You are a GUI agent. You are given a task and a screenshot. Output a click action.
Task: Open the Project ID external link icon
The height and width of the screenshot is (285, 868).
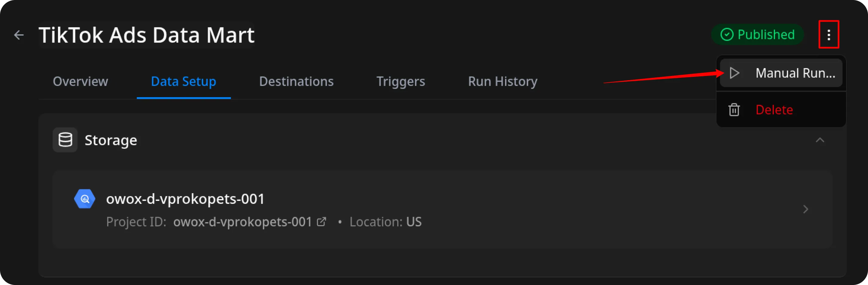[321, 222]
